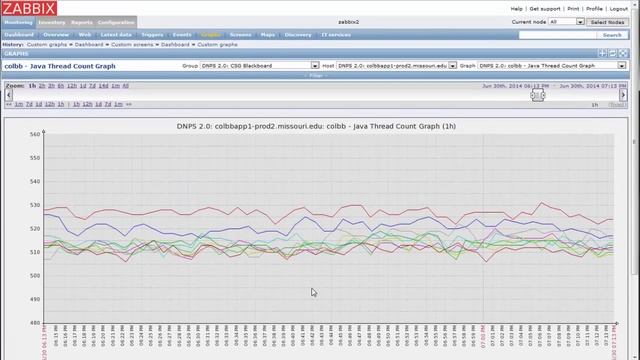Click the time scrollbar slider handle
Viewport: 640px width, 360px height.
(538, 95)
